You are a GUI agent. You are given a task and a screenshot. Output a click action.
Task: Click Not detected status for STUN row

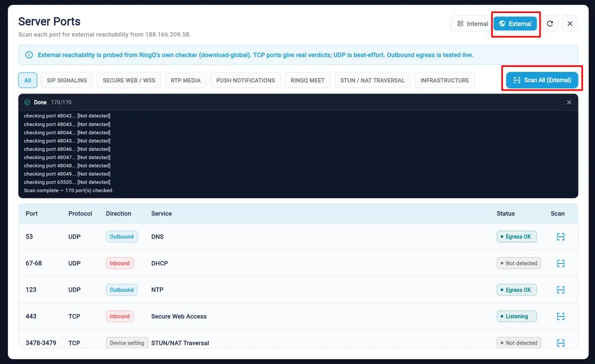tap(519, 343)
